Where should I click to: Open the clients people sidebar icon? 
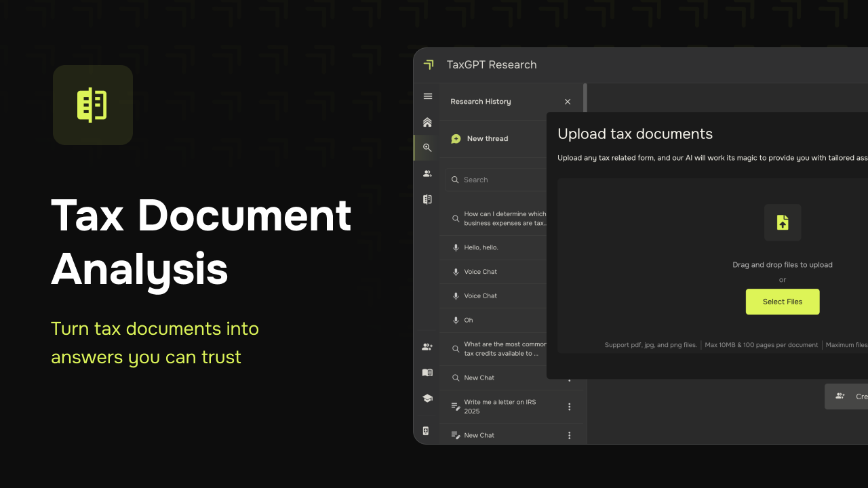pos(427,174)
